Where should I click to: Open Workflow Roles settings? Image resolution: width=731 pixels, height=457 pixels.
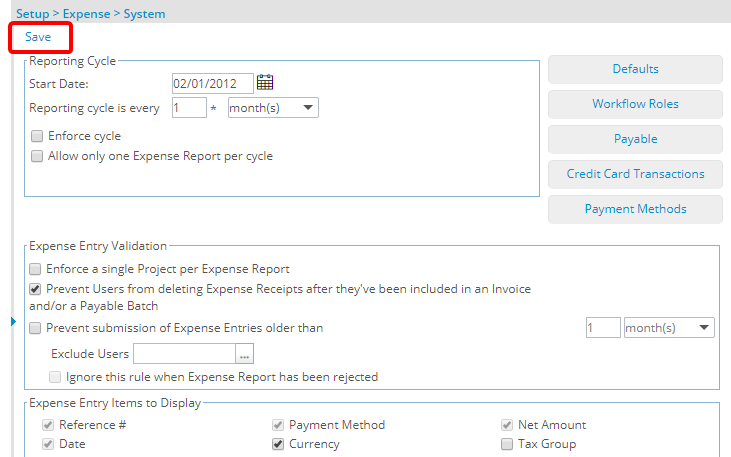tap(635, 104)
